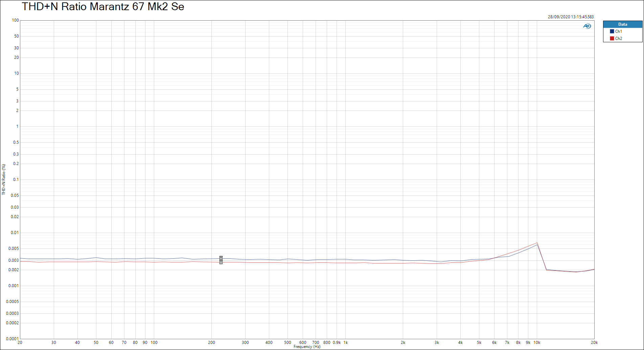This screenshot has height=350, width=644.
Task: Click the cursor marker on the traces
Action: click(221, 260)
